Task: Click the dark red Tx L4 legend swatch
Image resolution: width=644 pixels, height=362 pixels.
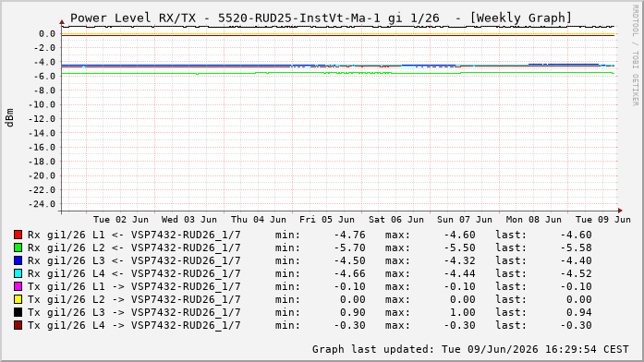Action: pos(18,325)
